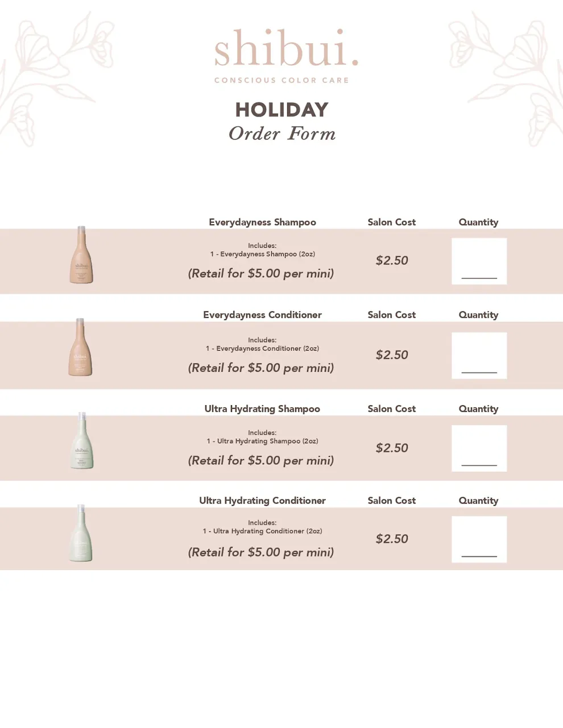This screenshot has width=563, height=728.
Task: Click the HOLIDAY heading text
Action: pos(282,110)
